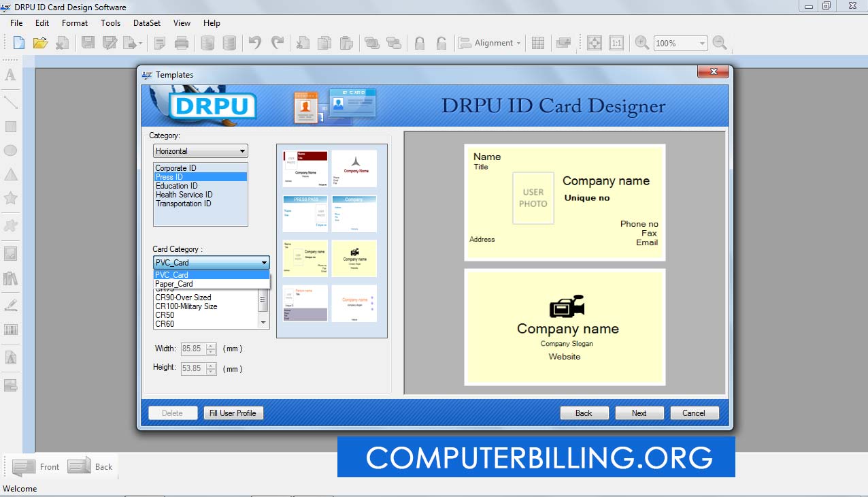
Task: Redo the last undone action
Action: pyautogui.click(x=278, y=43)
